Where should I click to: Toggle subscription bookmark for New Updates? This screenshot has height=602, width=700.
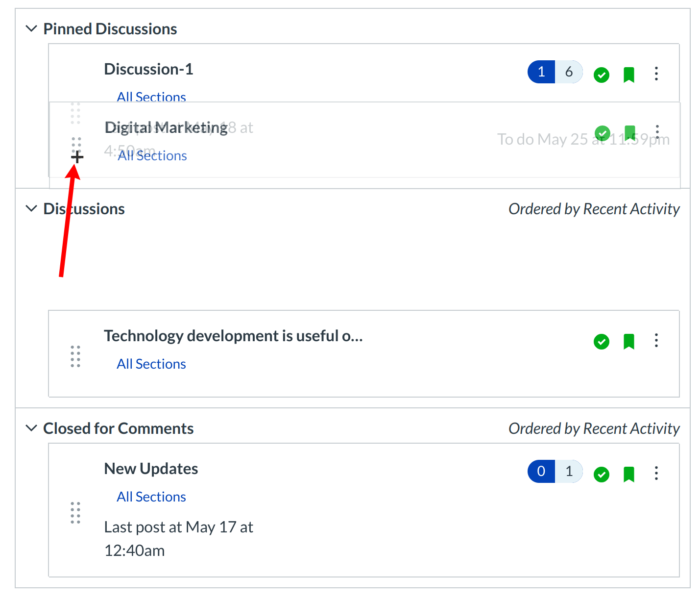[x=628, y=475]
